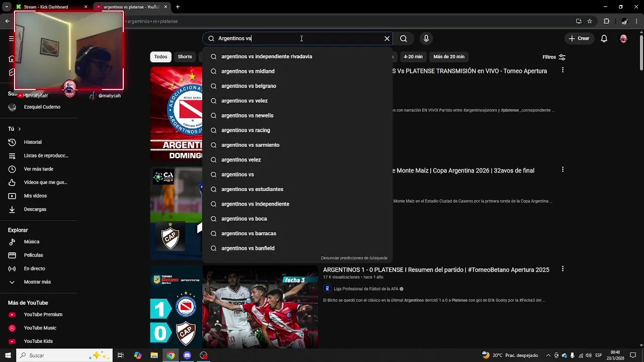Viewport: 644px width, 362px height.
Task: Open Historial in the sidebar
Action: [39, 142]
